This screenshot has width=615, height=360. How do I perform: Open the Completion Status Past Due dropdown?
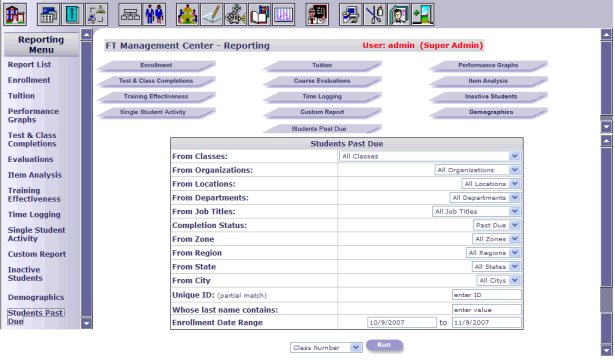pos(497,225)
